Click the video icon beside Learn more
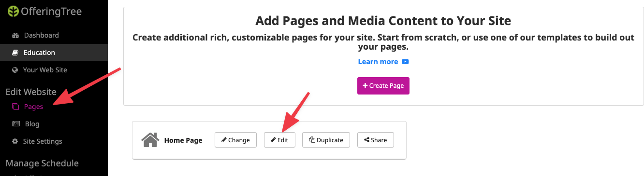Image resolution: width=644 pixels, height=176 pixels. point(406,62)
